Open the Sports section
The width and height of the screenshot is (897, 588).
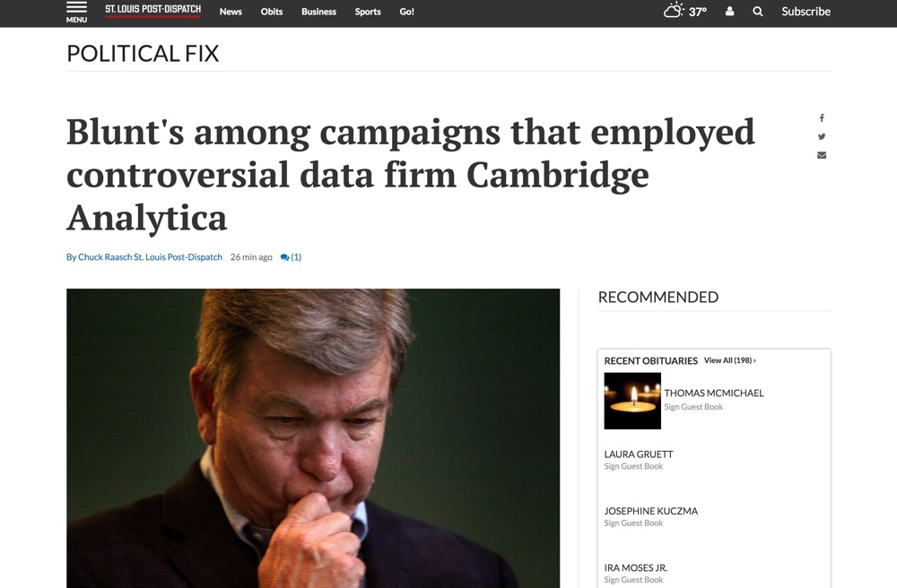368,12
